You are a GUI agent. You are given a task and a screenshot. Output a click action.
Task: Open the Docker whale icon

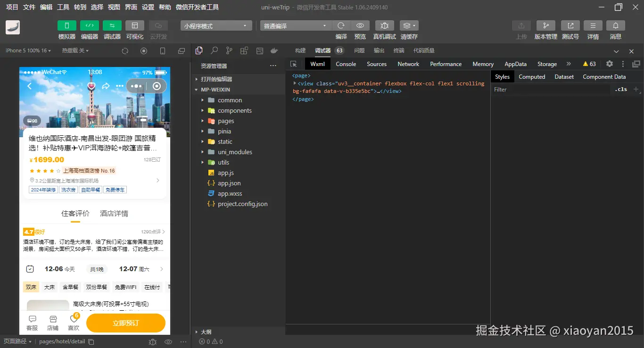(274, 50)
